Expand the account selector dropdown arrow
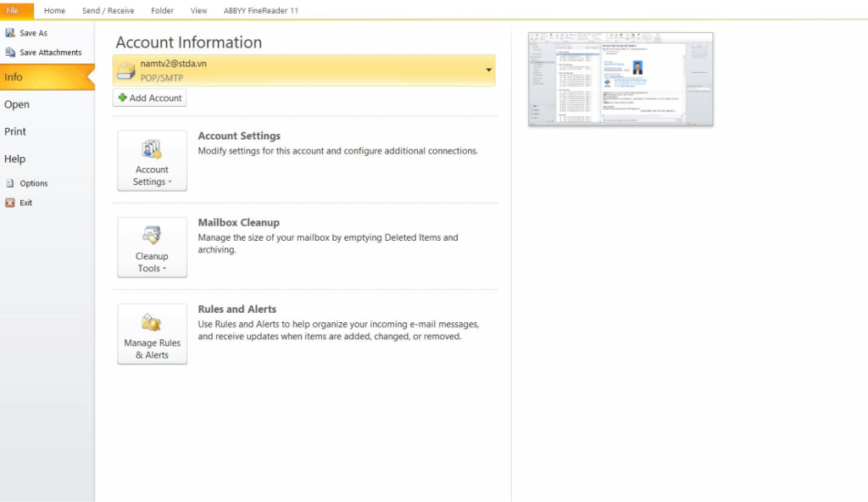 tap(488, 70)
